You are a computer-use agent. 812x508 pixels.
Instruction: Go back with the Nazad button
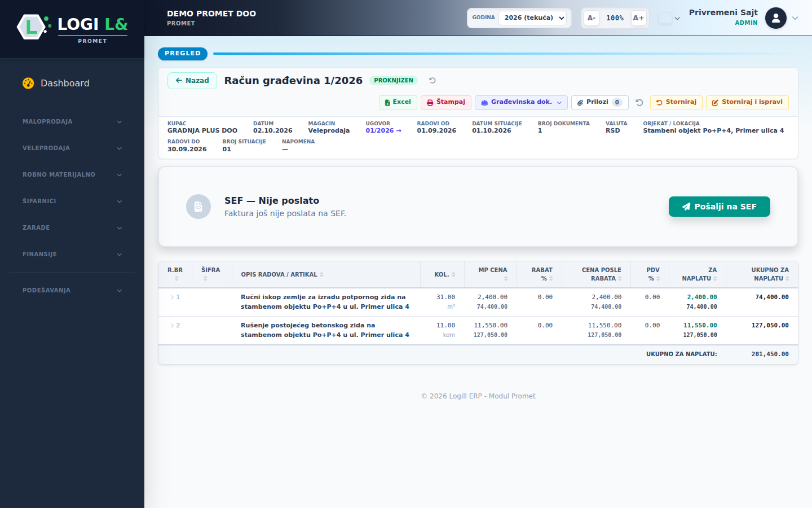(192, 81)
